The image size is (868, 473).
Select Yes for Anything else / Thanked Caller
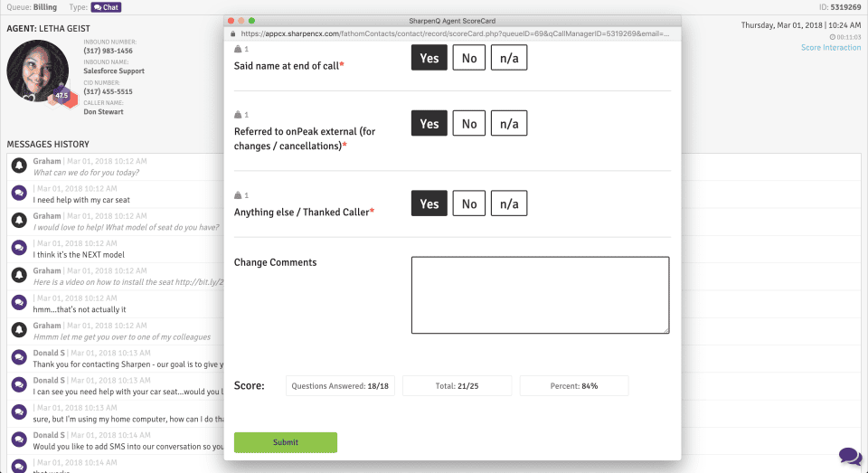coord(429,203)
